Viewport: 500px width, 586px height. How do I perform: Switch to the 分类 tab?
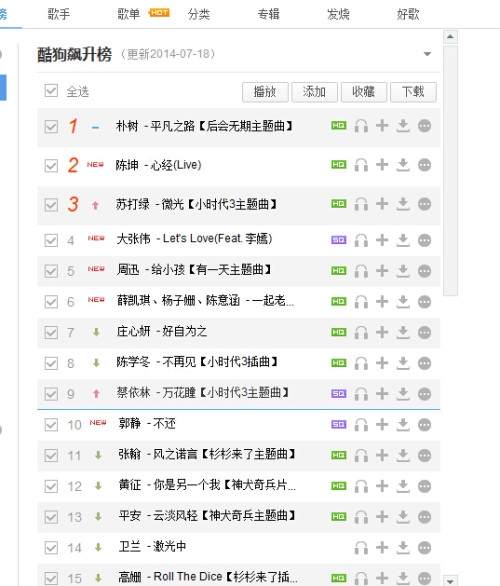click(x=198, y=14)
